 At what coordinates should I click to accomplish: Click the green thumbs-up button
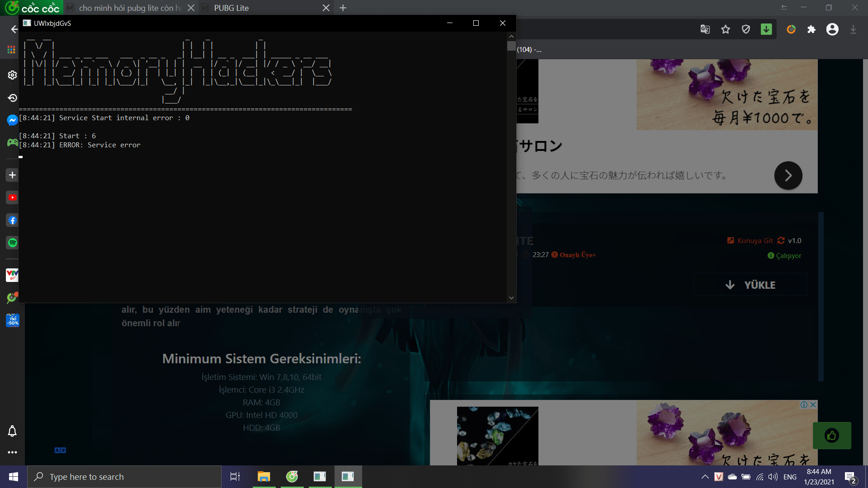coord(832,436)
